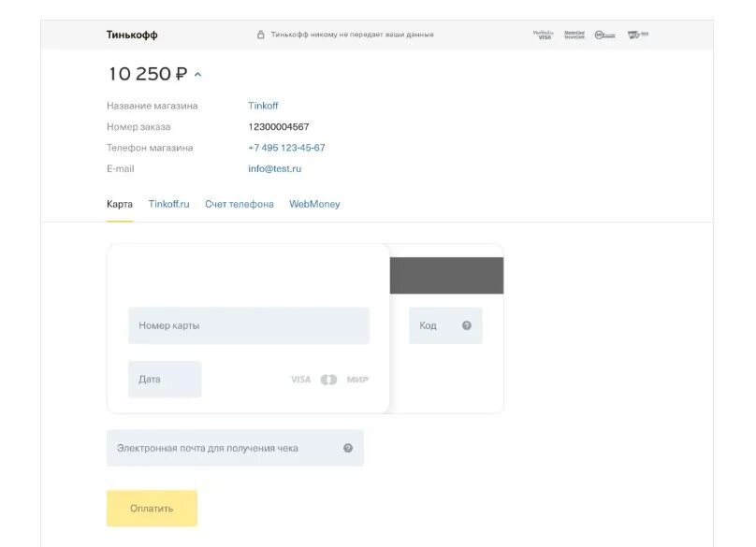Click the Тинькофф logo in the header
The height and width of the screenshot is (547, 756).
(132, 35)
